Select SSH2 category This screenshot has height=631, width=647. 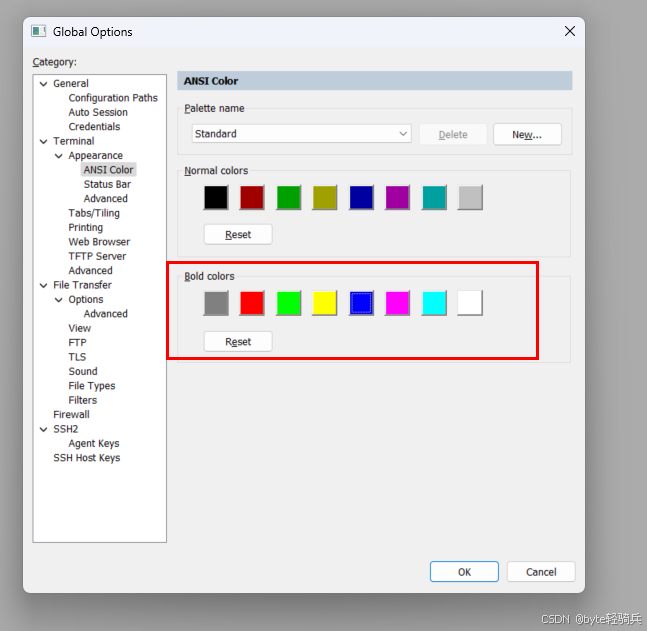[66, 429]
